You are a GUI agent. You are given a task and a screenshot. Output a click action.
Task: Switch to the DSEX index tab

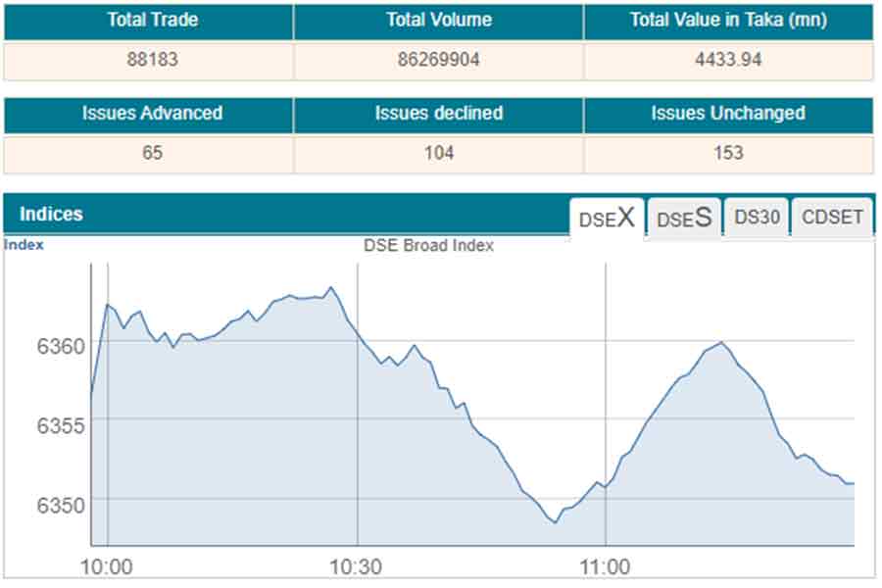[x=607, y=219]
